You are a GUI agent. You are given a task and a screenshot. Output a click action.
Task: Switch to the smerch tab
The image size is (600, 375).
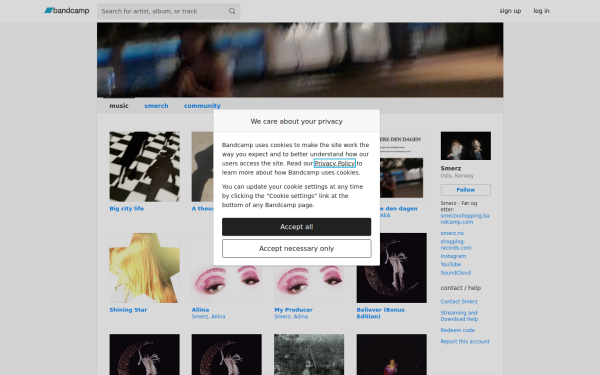pyautogui.click(x=156, y=106)
